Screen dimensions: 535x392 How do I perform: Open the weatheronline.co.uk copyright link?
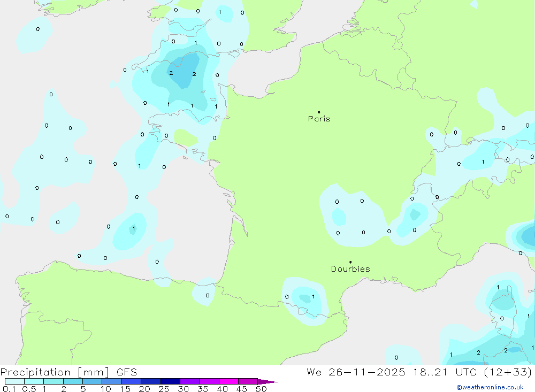pos(490,387)
